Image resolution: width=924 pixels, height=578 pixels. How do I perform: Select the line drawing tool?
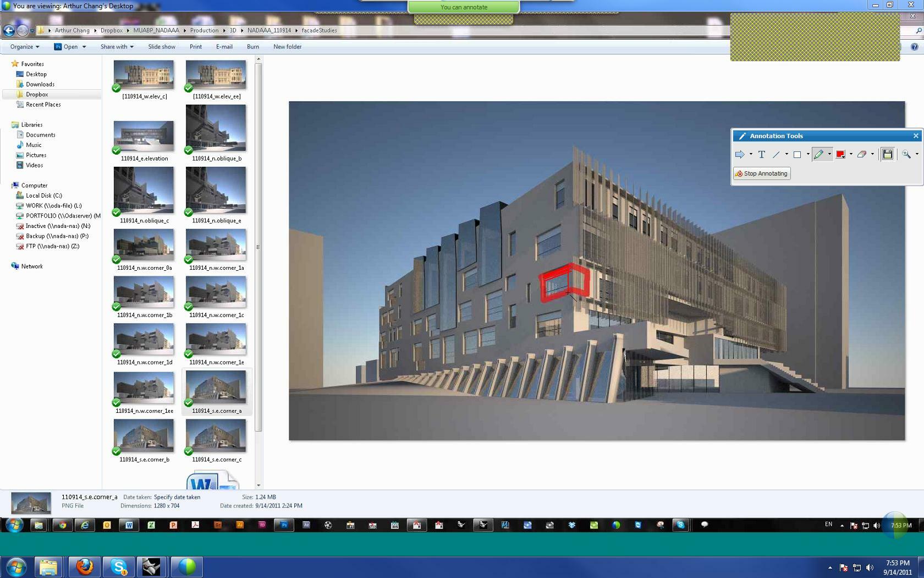click(x=776, y=155)
